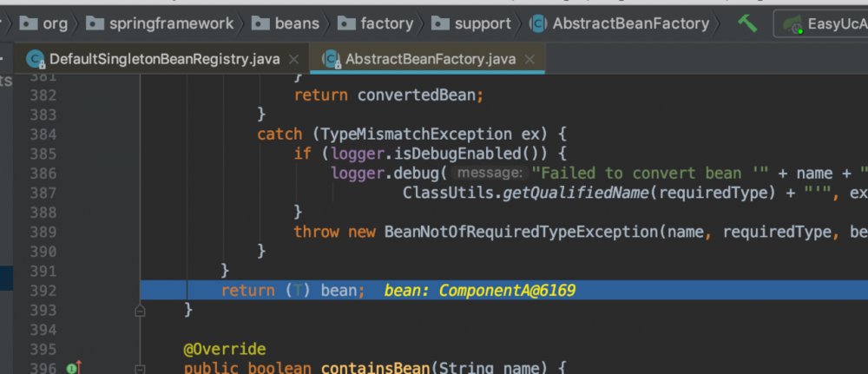The height and width of the screenshot is (374, 868).
Task: Click 'TypeMismatchException' in the catch clause
Action: [417, 135]
